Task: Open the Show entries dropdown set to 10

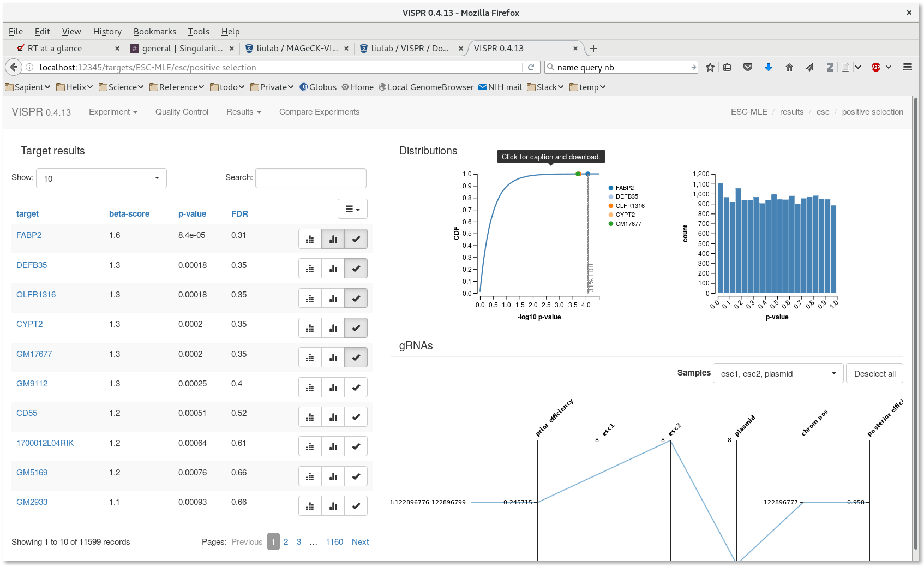Action: [101, 178]
